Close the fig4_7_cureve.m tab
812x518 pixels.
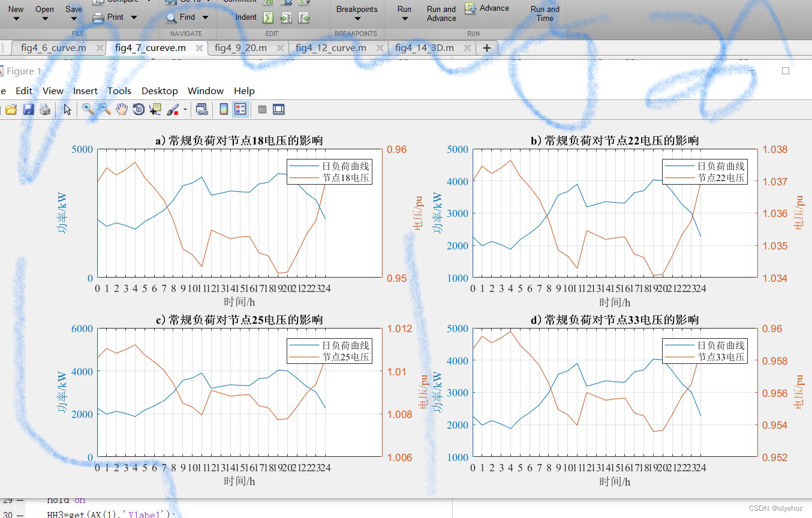click(x=199, y=48)
